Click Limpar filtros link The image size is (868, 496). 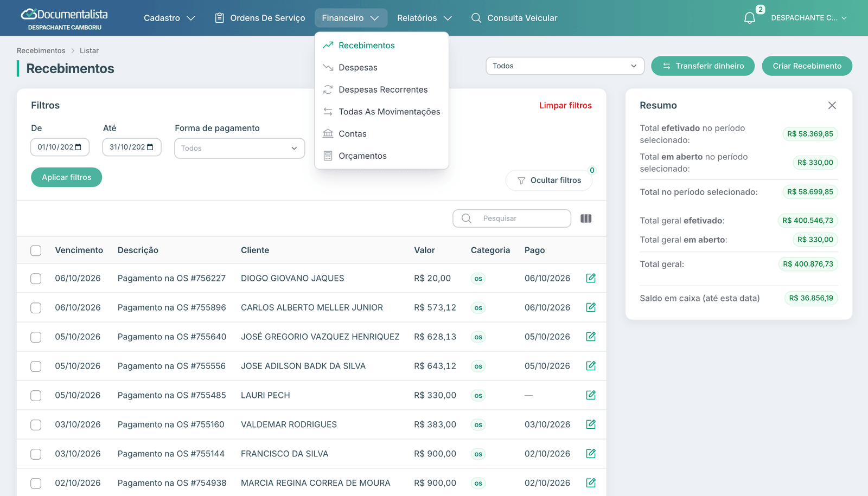click(565, 105)
